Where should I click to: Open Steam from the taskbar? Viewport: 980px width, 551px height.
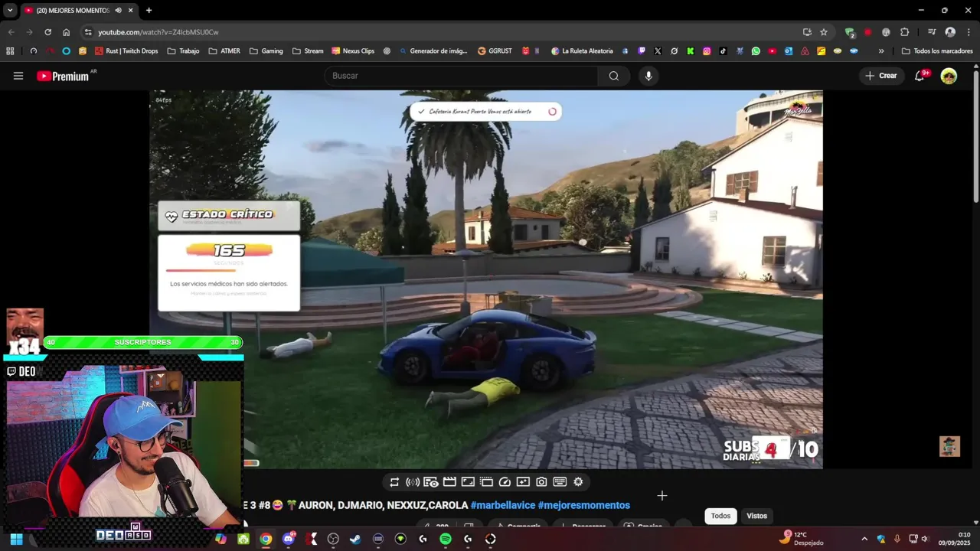pyautogui.click(x=355, y=539)
